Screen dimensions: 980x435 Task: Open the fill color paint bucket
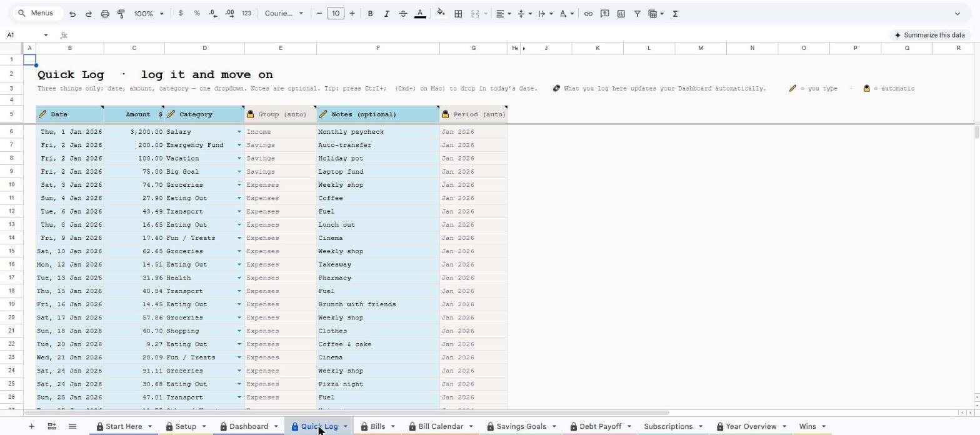click(x=441, y=14)
